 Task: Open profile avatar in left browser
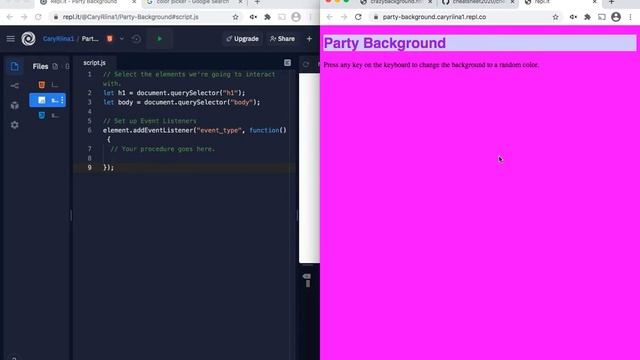click(296, 17)
